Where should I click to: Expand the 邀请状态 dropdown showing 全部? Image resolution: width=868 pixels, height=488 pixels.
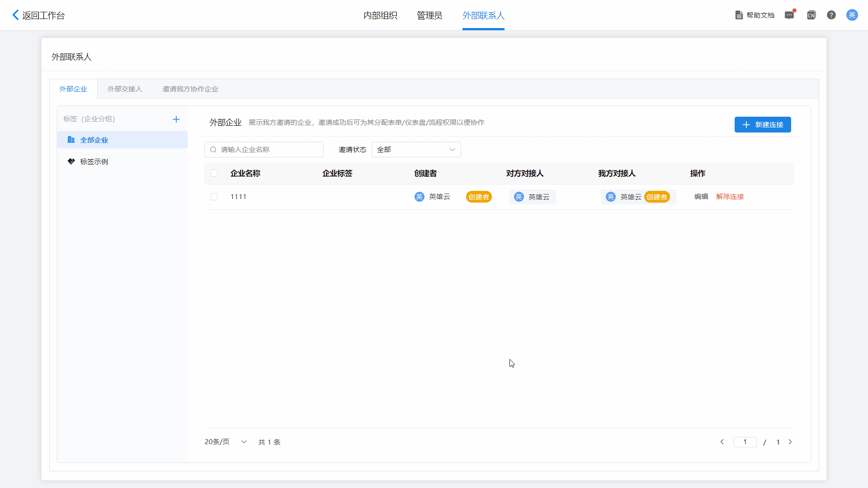[x=416, y=150]
